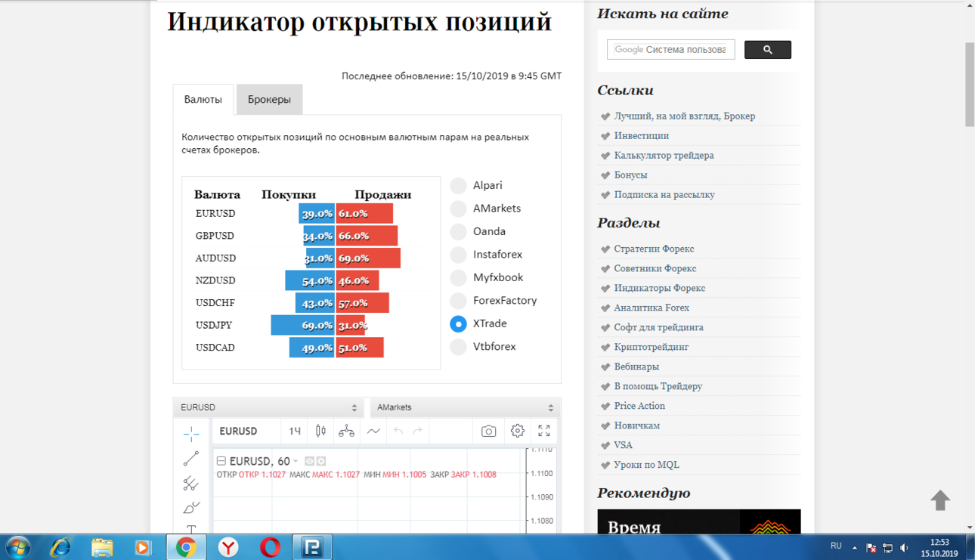Select the brush drawing tool

coord(191,507)
